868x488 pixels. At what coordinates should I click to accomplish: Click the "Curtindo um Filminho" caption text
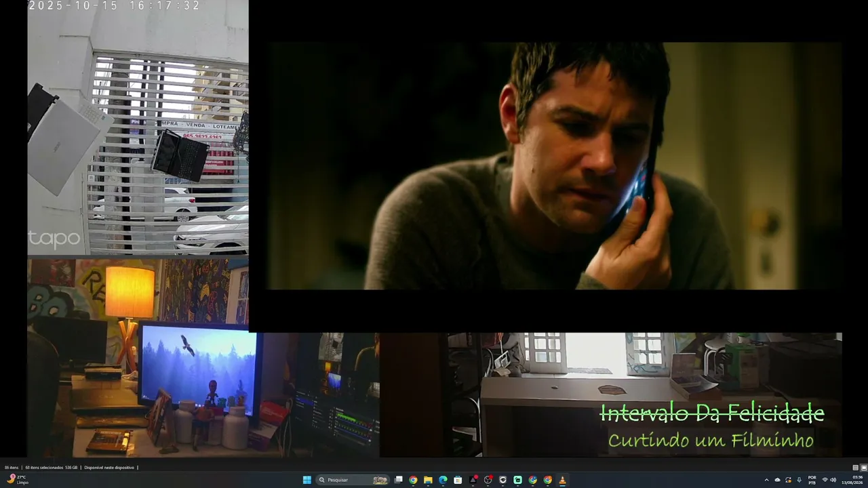click(x=711, y=441)
